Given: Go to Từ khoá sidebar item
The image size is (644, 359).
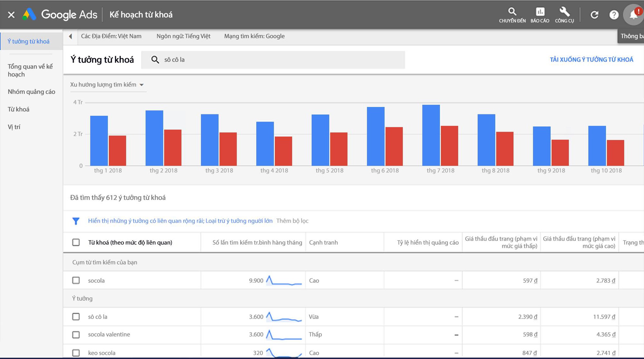Looking at the screenshot, I should click(x=18, y=110).
